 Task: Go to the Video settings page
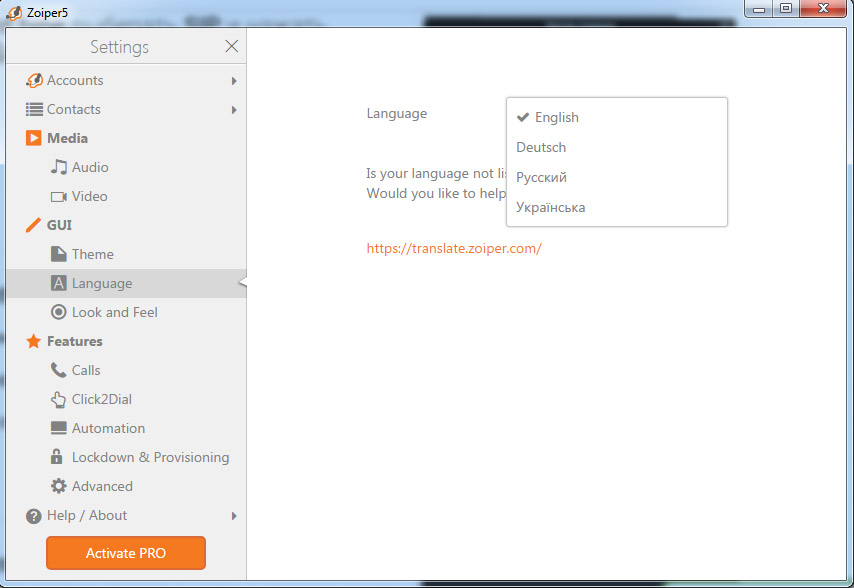[126, 197]
